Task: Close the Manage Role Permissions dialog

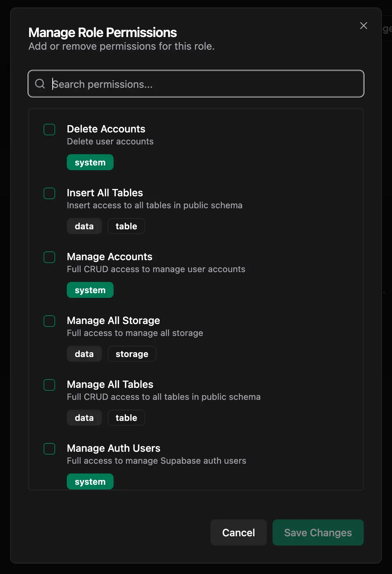Action: click(363, 25)
